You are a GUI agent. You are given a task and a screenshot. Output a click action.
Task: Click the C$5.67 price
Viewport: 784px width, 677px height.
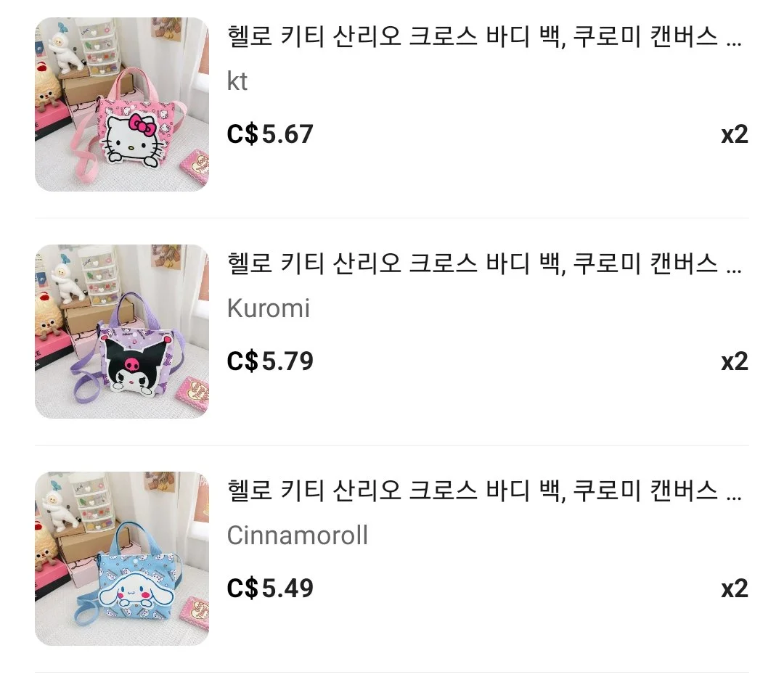(270, 134)
